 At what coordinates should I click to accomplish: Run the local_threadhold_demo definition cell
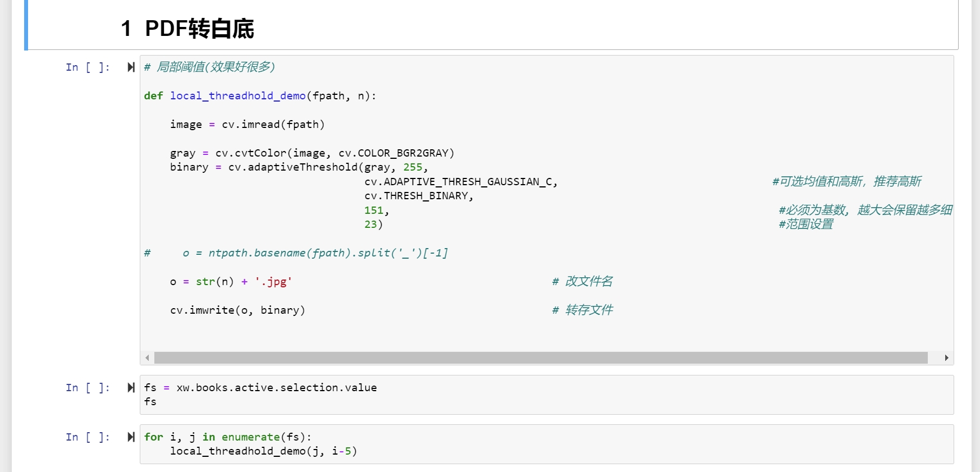[131, 67]
